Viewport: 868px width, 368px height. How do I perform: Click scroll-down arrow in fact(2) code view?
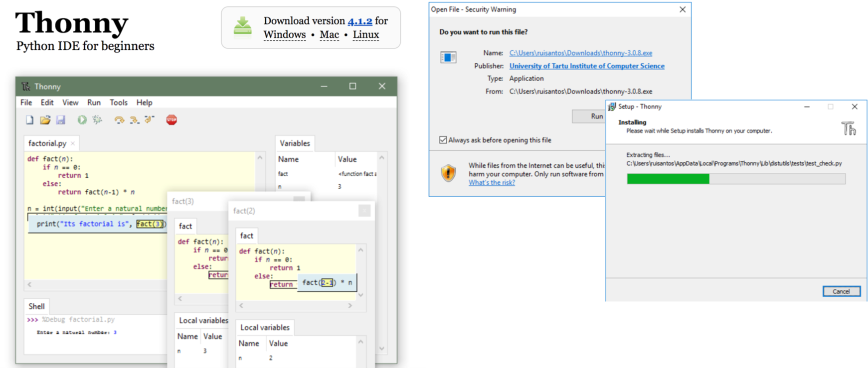coord(361,295)
